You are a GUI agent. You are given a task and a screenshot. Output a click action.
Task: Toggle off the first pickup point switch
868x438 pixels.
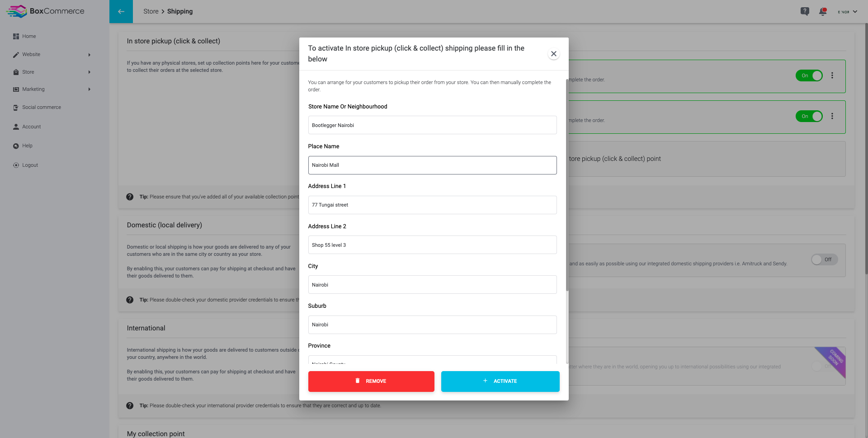coord(809,75)
